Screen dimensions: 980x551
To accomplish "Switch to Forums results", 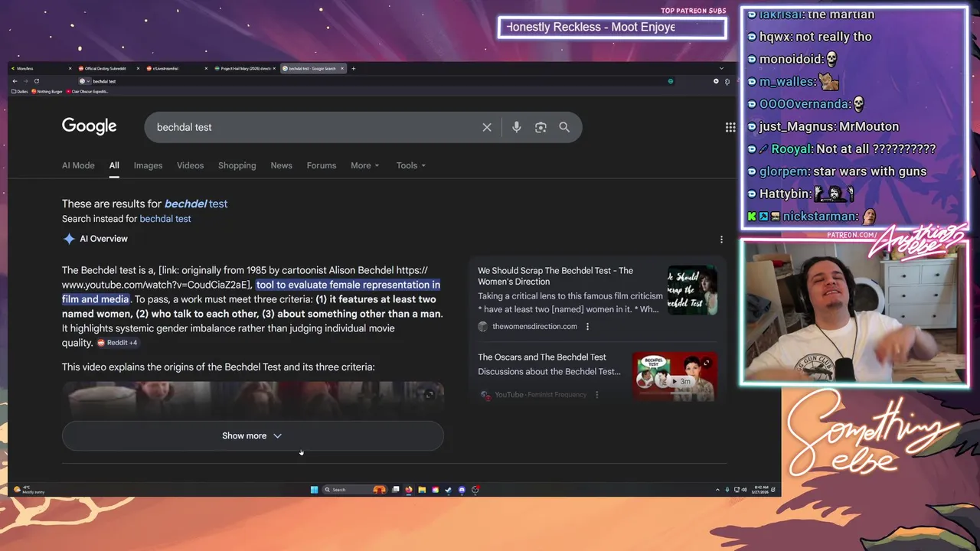I will point(322,165).
